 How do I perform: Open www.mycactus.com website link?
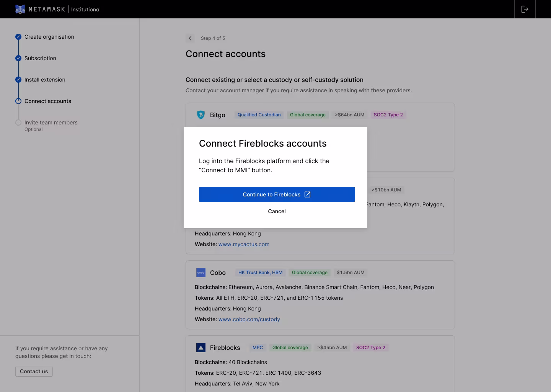[x=244, y=244]
